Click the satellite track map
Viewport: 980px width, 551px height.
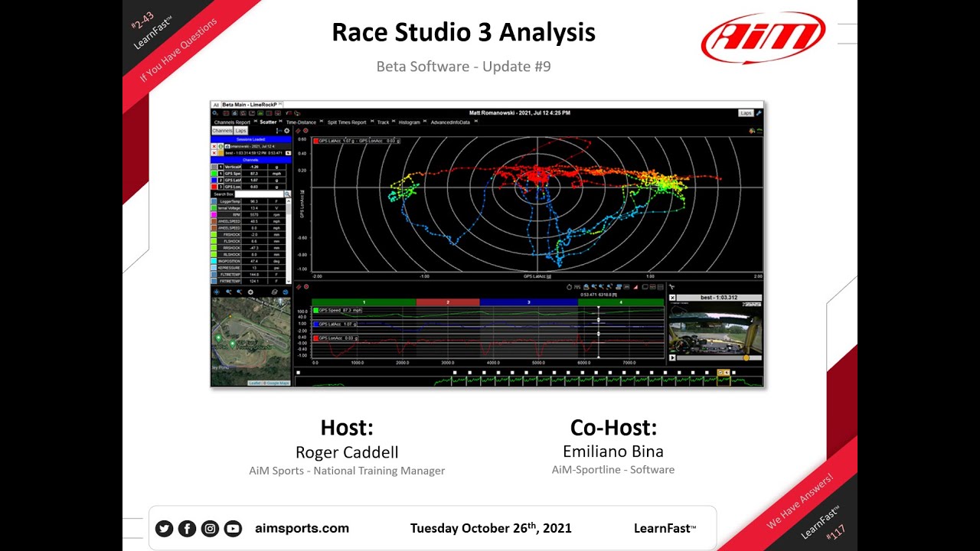point(250,341)
